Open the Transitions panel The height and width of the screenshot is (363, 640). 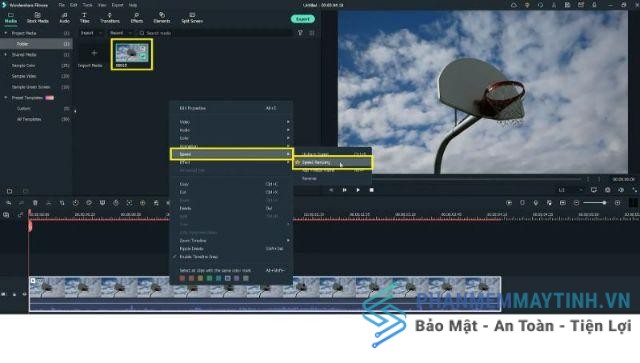[110, 18]
